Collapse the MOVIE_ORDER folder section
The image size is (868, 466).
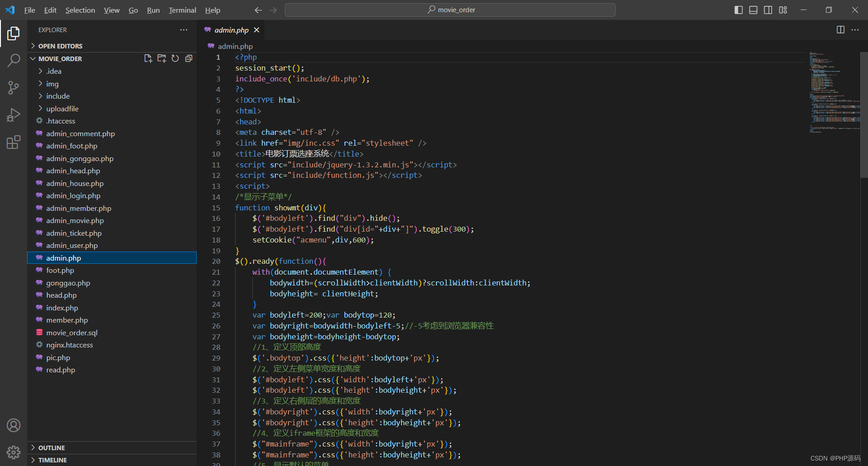pyautogui.click(x=60, y=59)
